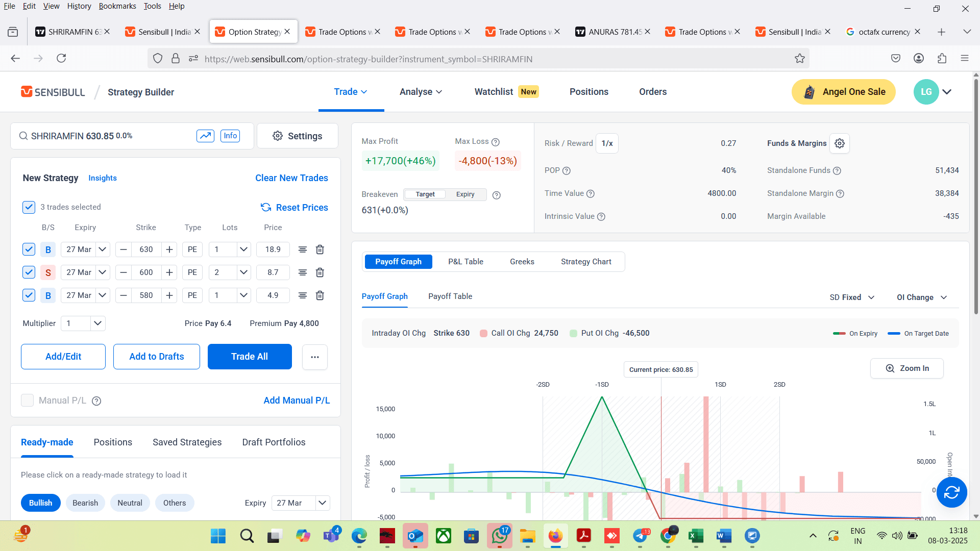The width and height of the screenshot is (980, 551).
Task: Click the Add/Edit button
Action: pos(63,357)
